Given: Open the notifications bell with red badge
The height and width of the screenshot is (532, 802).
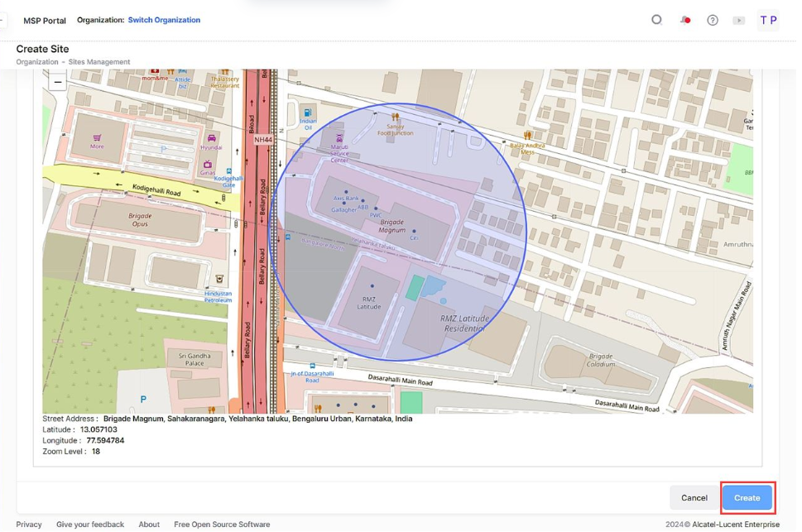Looking at the screenshot, I should (684, 19).
